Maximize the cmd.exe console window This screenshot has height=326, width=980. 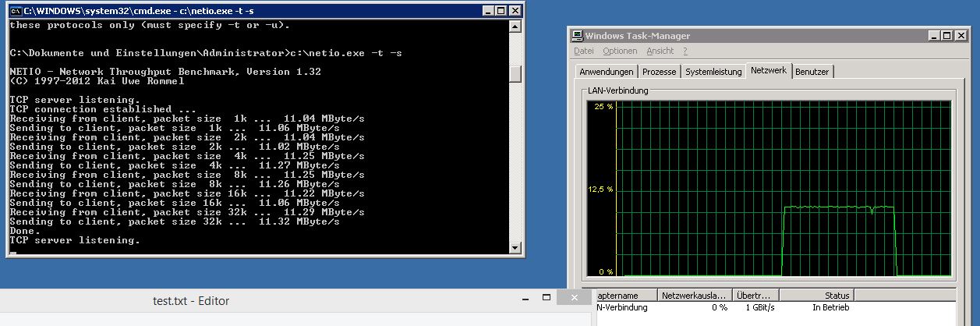point(501,11)
